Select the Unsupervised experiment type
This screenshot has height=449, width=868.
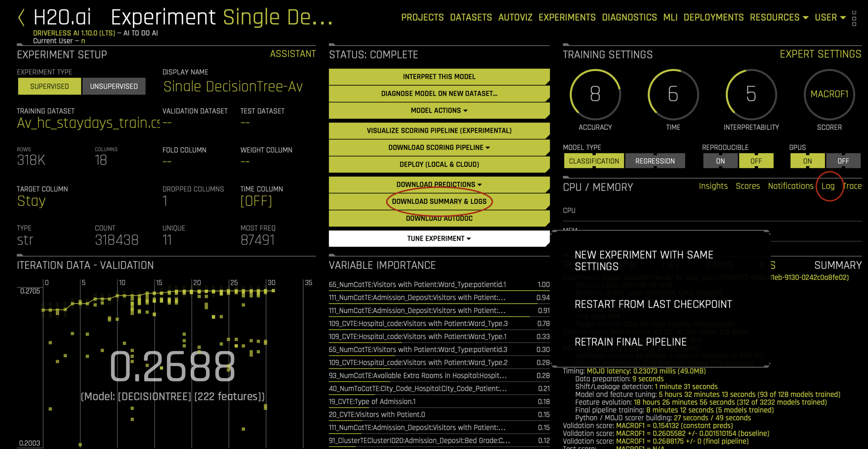click(114, 86)
